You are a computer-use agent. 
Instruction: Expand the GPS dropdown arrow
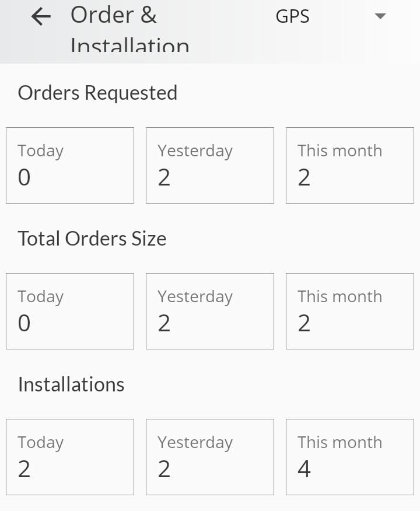pos(380,16)
